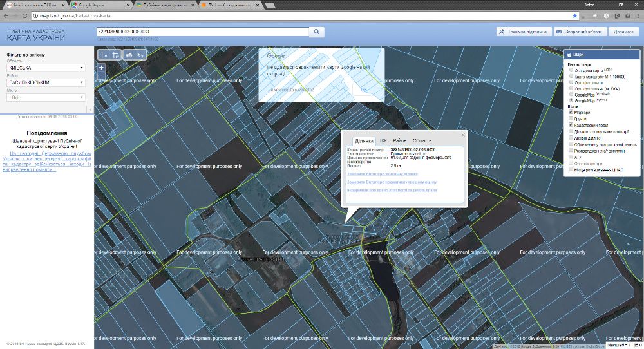Select the Ортофотоплани base layer

pos(571,82)
